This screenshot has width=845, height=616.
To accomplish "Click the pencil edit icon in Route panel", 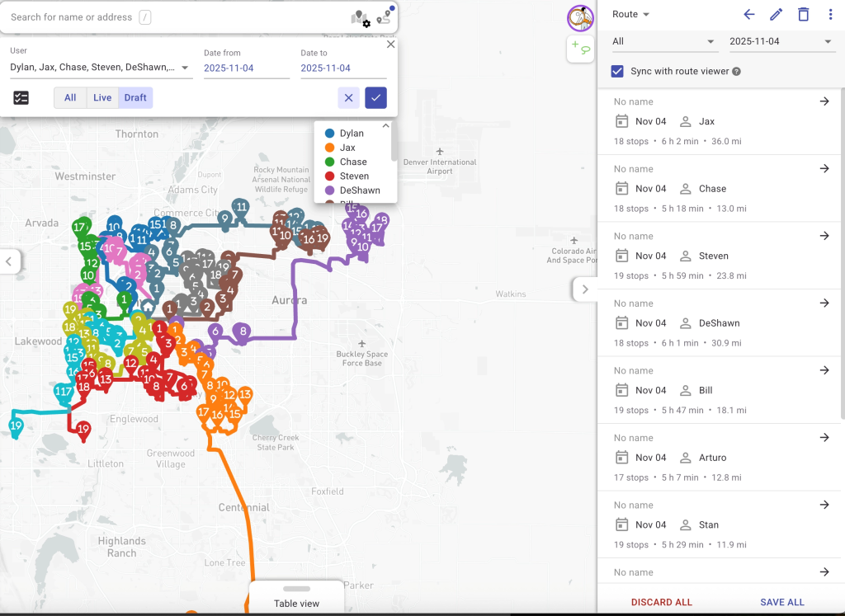I will coord(776,14).
